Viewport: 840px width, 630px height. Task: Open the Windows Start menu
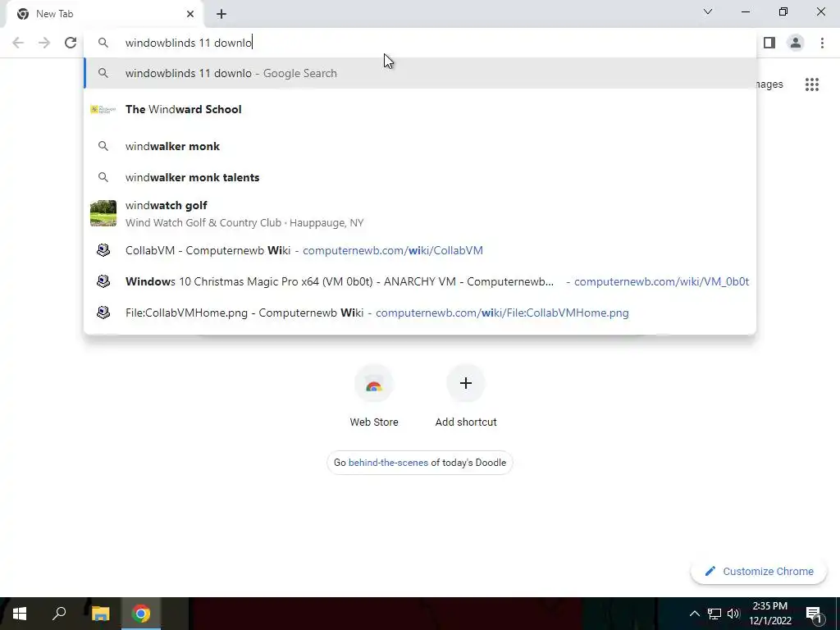(20, 614)
